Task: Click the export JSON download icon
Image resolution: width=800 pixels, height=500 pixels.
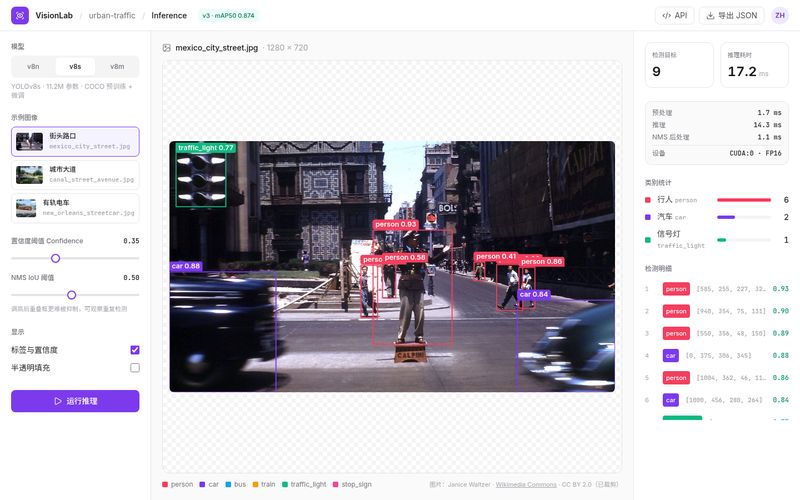Action: [x=710, y=16]
